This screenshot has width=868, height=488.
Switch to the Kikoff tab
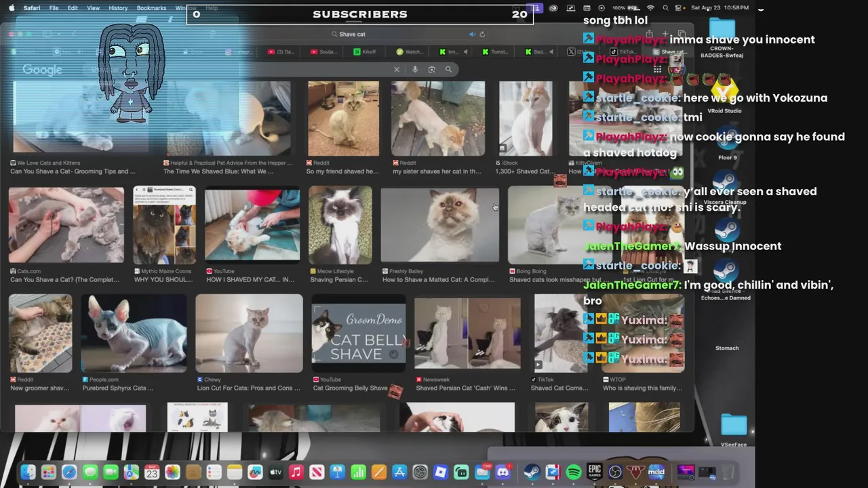[365, 52]
